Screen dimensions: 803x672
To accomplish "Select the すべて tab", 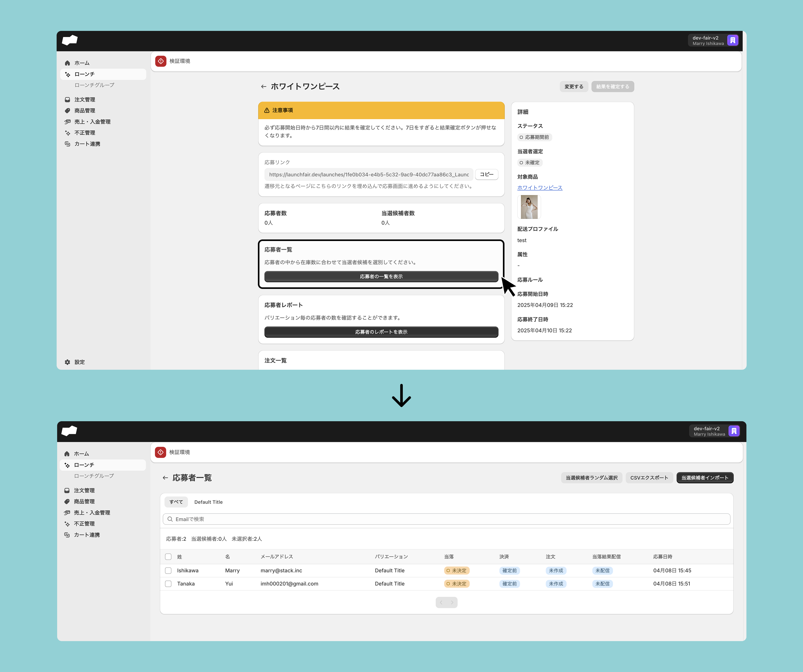I will [x=176, y=502].
